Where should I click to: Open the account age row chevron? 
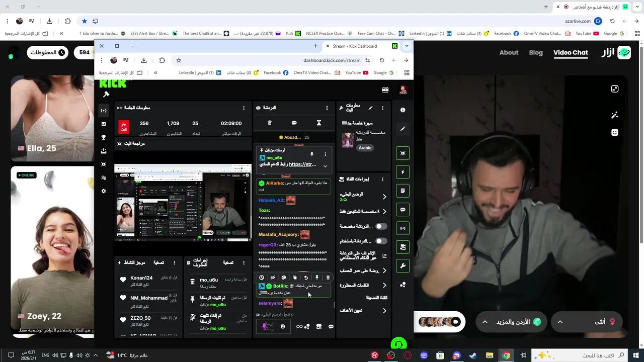click(384, 270)
